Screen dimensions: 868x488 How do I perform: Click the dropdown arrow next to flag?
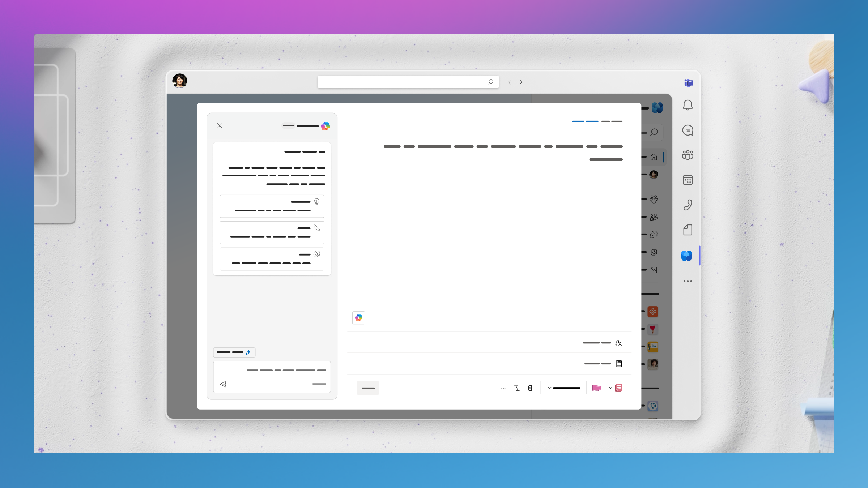[609, 388]
